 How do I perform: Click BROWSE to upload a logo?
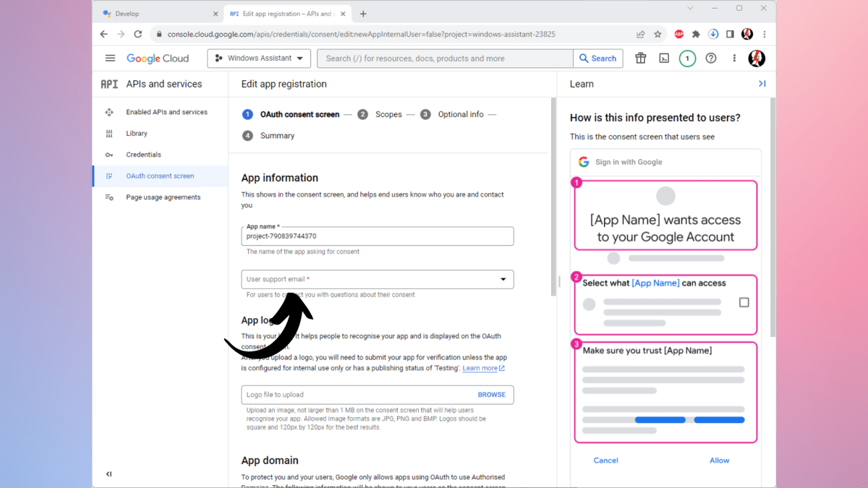492,395
